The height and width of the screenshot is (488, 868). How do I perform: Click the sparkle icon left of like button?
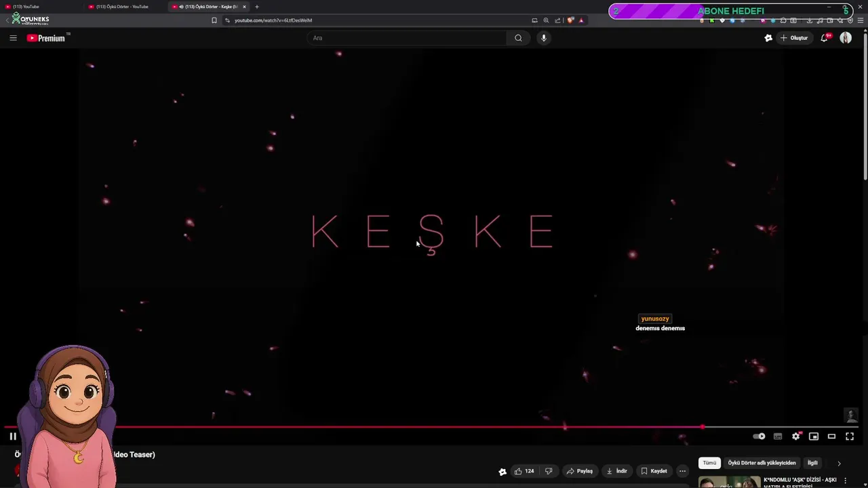tap(502, 472)
